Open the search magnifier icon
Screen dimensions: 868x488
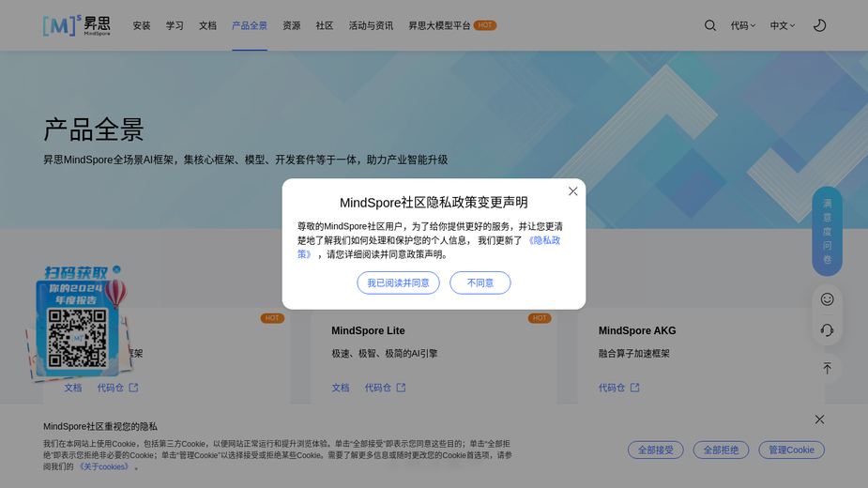click(709, 25)
